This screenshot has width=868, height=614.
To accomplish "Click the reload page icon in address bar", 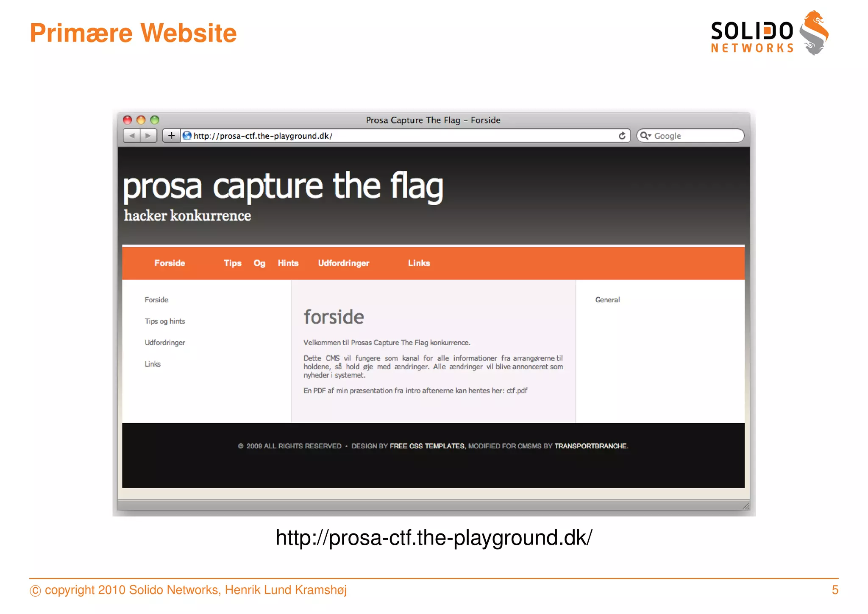I will click(x=622, y=136).
